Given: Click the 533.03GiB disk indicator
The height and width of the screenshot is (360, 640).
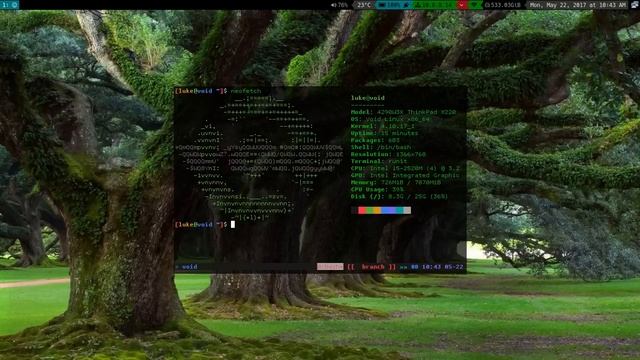Looking at the screenshot, I should tap(503, 5).
